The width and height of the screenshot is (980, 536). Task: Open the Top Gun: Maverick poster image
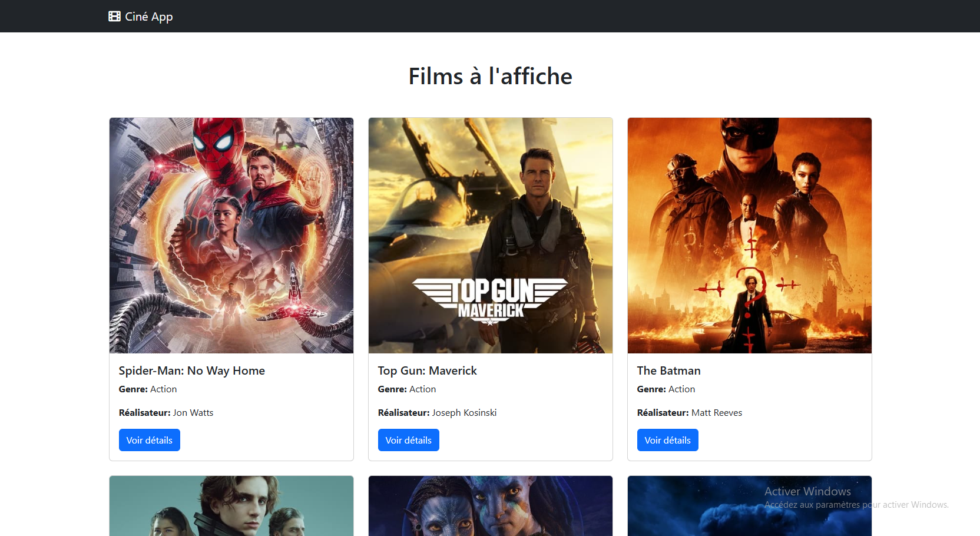(491, 236)
